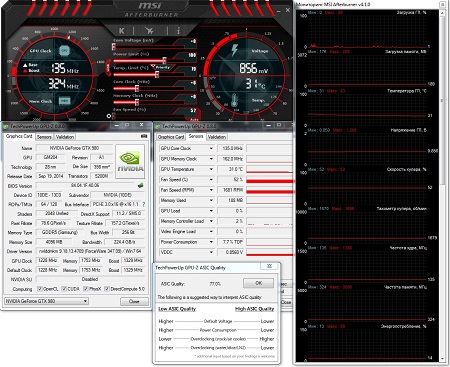450x367 pixels.
Task: Click the Memory Size 4096 MB value
Action: (54, 242)
